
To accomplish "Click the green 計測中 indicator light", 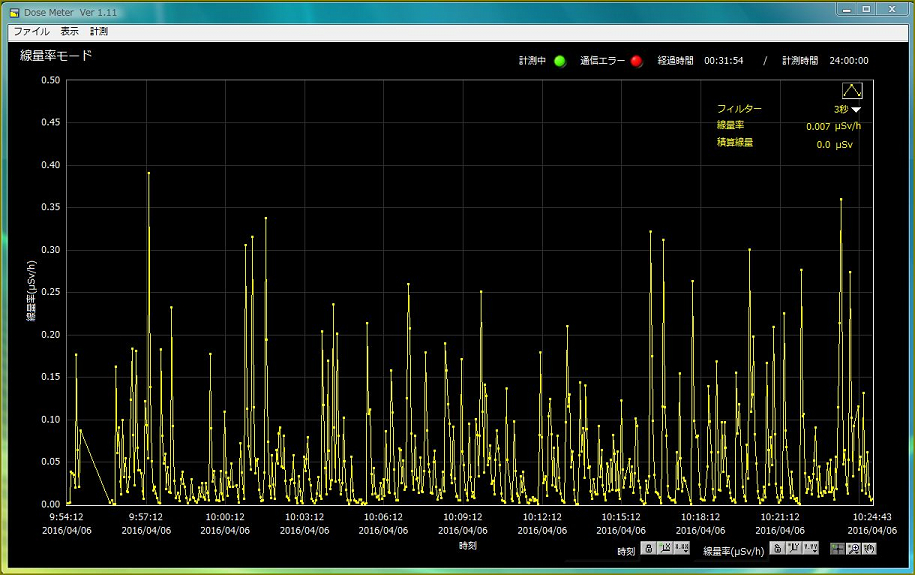I will coord(560,61).
